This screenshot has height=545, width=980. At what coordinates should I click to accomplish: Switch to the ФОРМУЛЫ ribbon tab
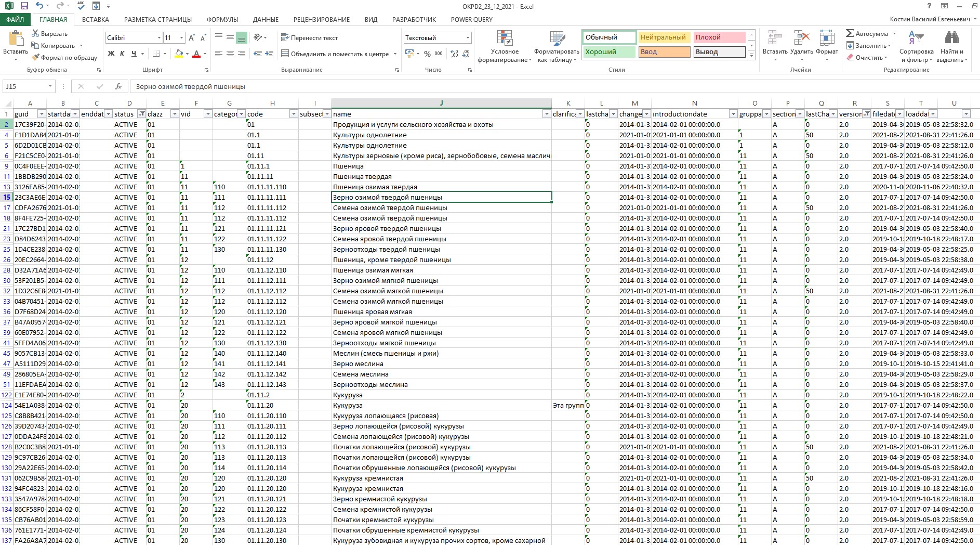pos(222,20)
